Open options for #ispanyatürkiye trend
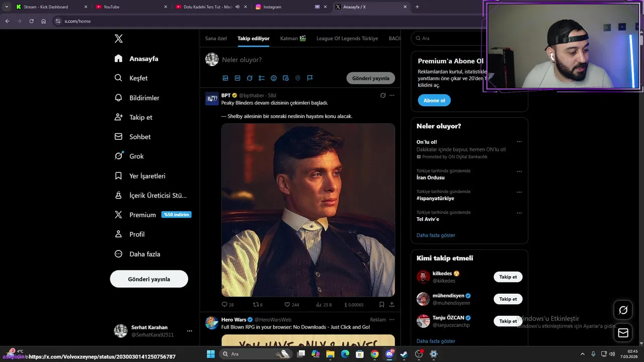Image resolution: width=644 pixels, height=362 pixels. (x=519, y=192)
